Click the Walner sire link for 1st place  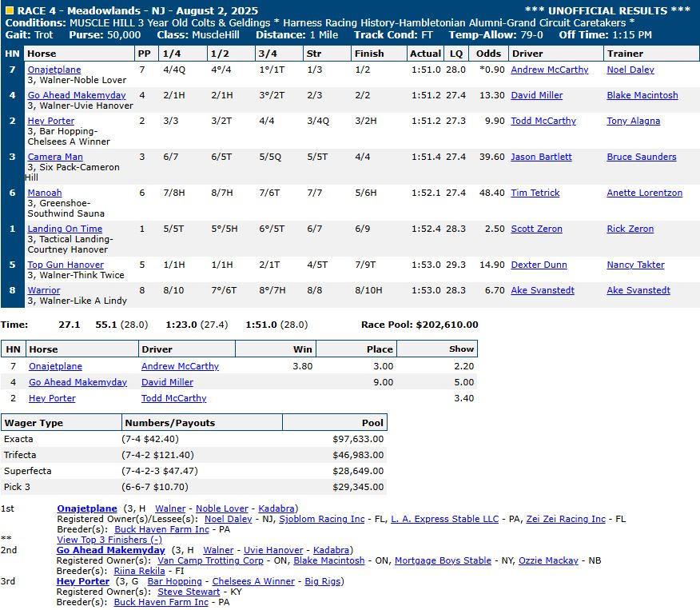[x=170, y=508]
